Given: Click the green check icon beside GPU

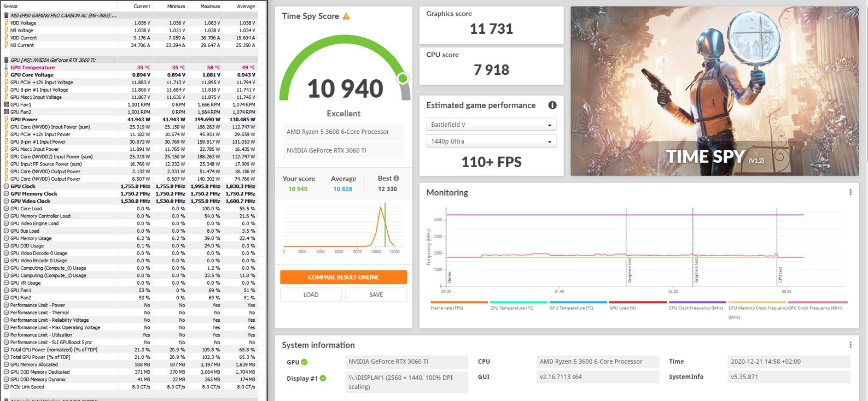Looking at the screenshot, I should click(304, 362).
